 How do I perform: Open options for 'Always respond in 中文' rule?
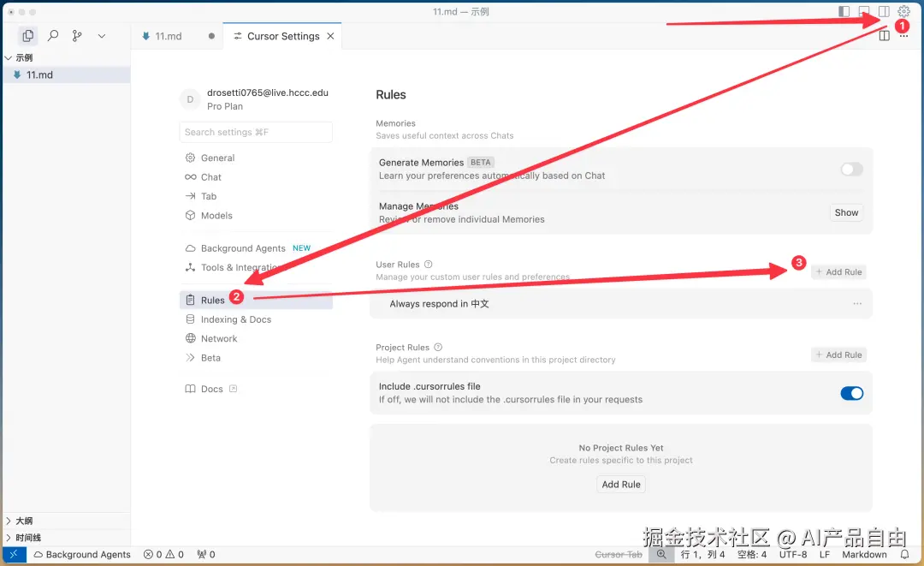[856, 304]
